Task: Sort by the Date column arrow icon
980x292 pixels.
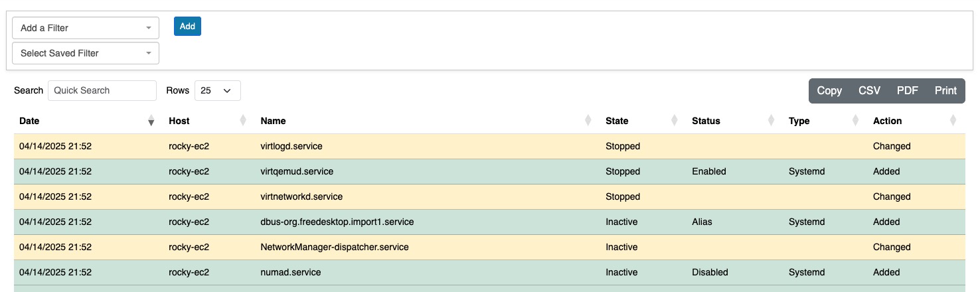Action: coord(151,121)
